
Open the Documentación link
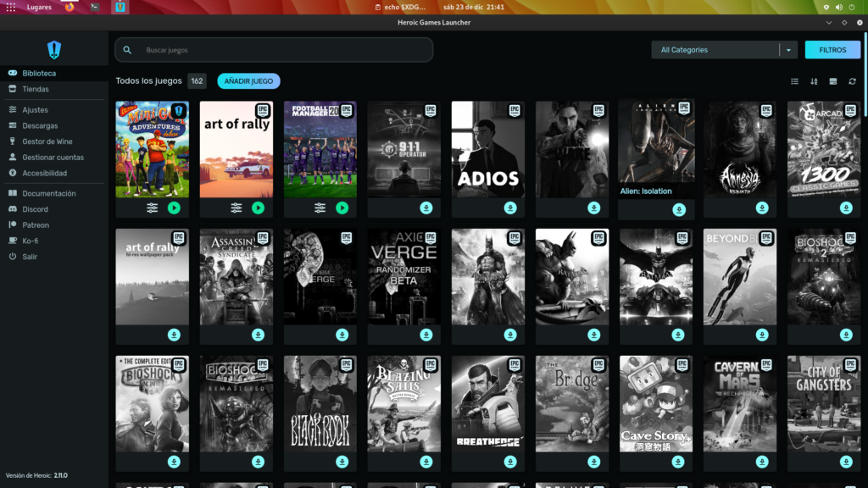click(49, 193)
